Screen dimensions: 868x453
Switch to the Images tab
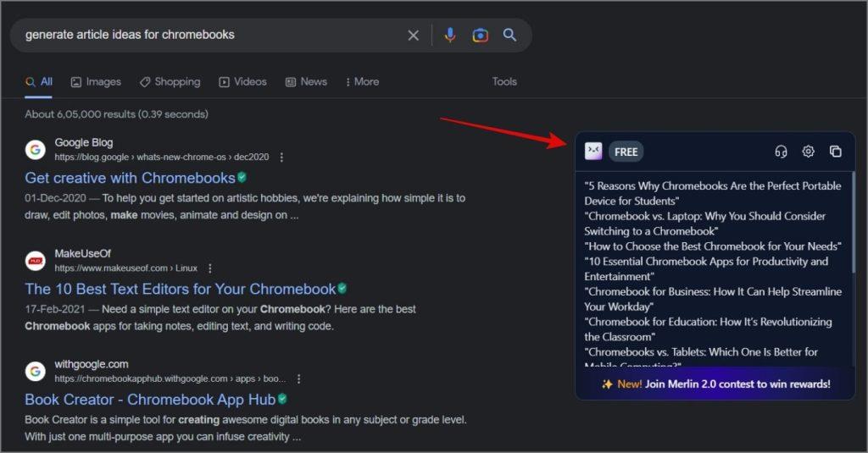96,82
